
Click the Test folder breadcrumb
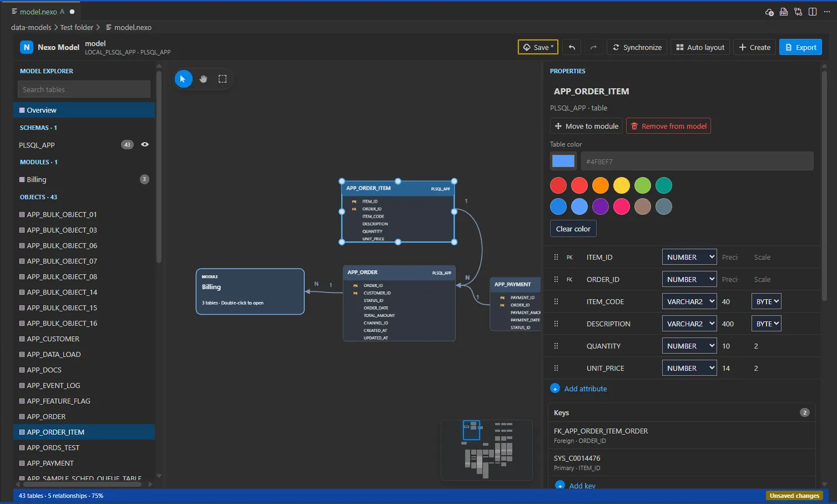tap(77, 27)
